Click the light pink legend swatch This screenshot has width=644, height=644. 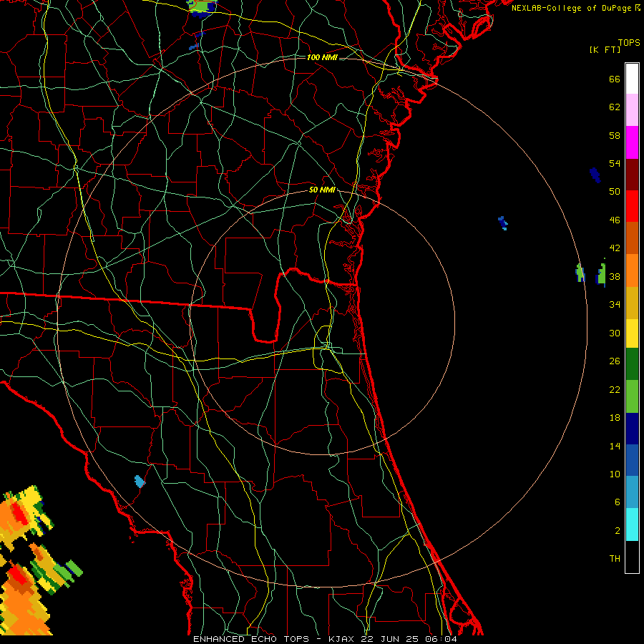pos(632,110)
